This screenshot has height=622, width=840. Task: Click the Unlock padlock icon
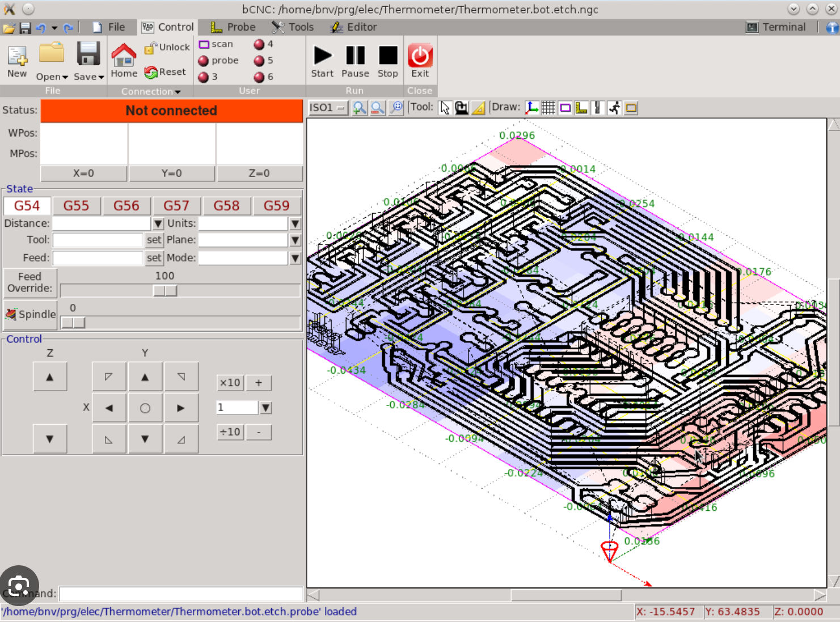click(x=150, y=48)
